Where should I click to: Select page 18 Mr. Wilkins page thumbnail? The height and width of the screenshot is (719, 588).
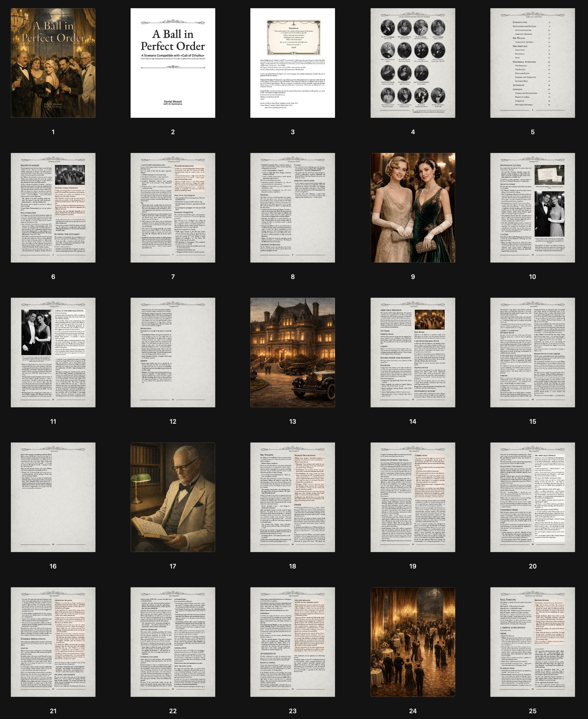(293, 497)
